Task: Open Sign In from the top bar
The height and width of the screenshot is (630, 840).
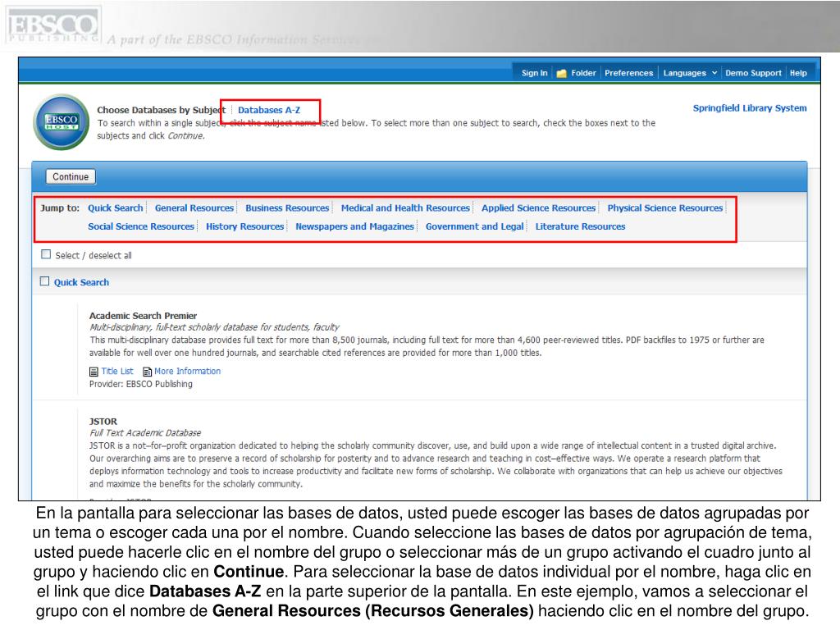Action: pyautogui.click(x=535, y=73)
